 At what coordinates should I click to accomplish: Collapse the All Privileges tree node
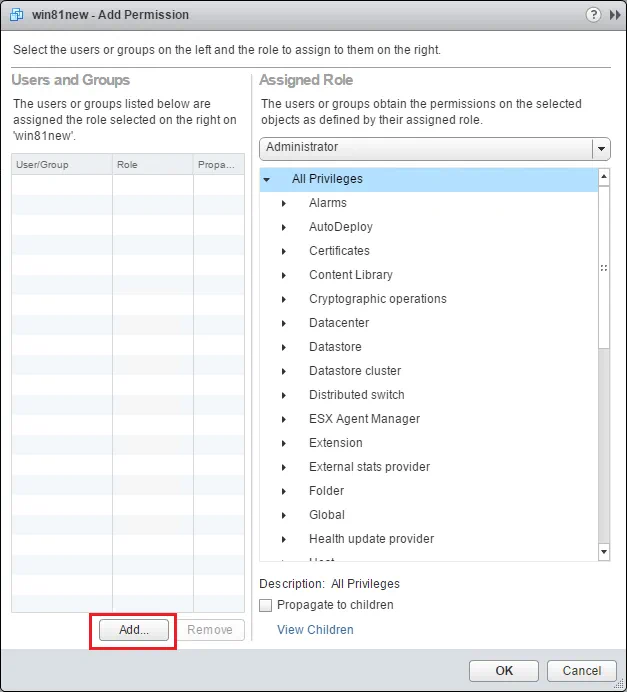tap(267, 180)
